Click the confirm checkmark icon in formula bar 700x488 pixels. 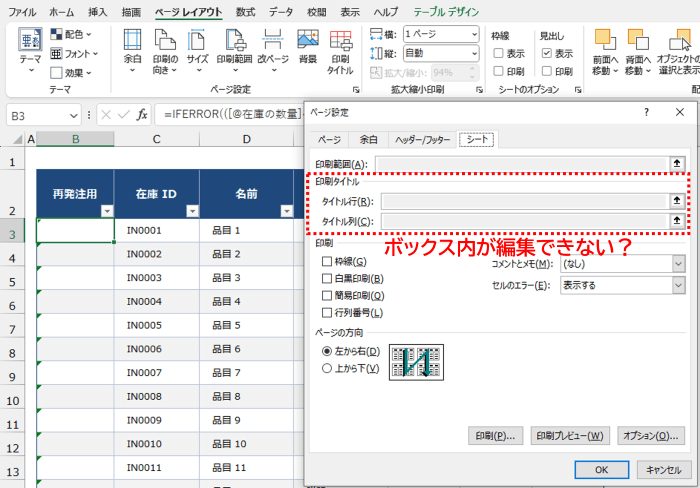click(124, 115)
